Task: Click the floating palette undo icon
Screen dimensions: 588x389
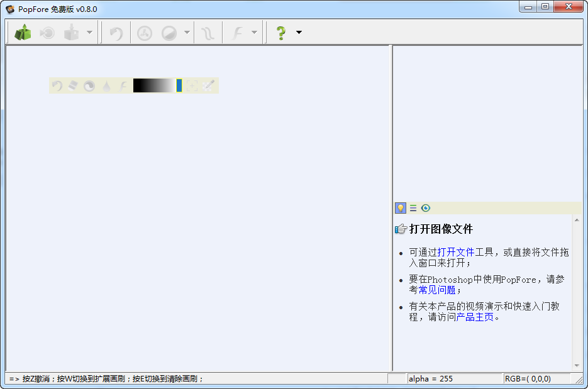Action: coord(57,86)
